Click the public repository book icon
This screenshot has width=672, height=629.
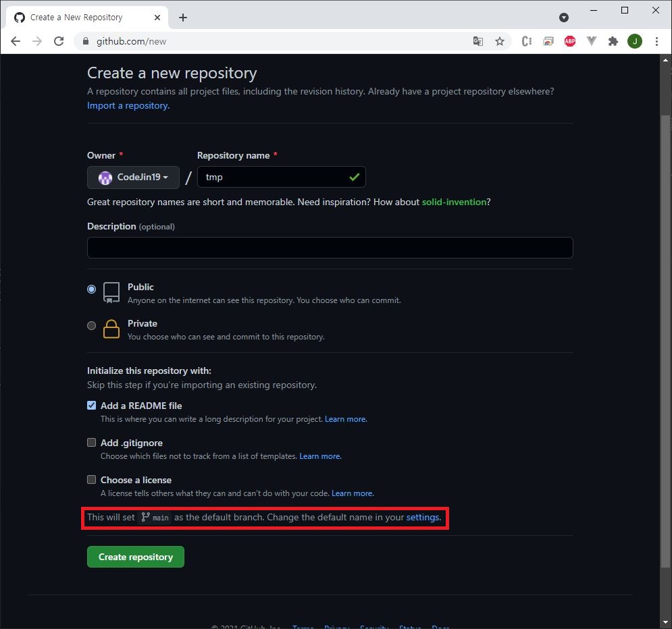coord(111,293)
